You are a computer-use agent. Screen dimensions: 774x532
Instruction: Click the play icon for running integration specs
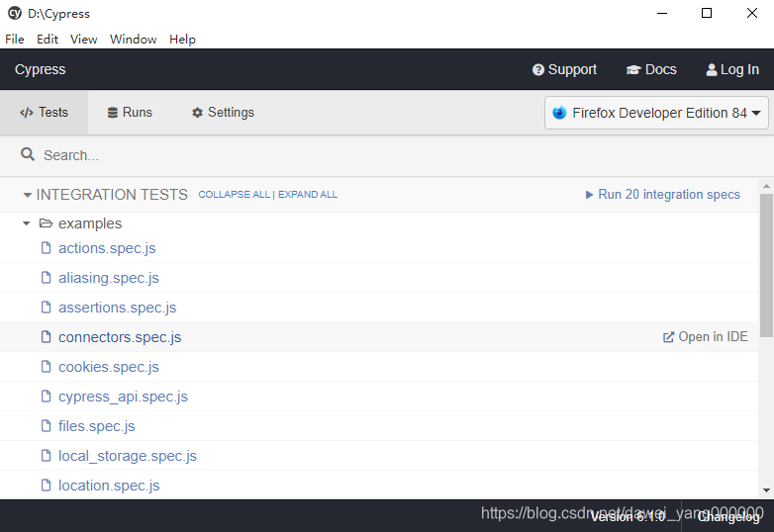point(589,195)
